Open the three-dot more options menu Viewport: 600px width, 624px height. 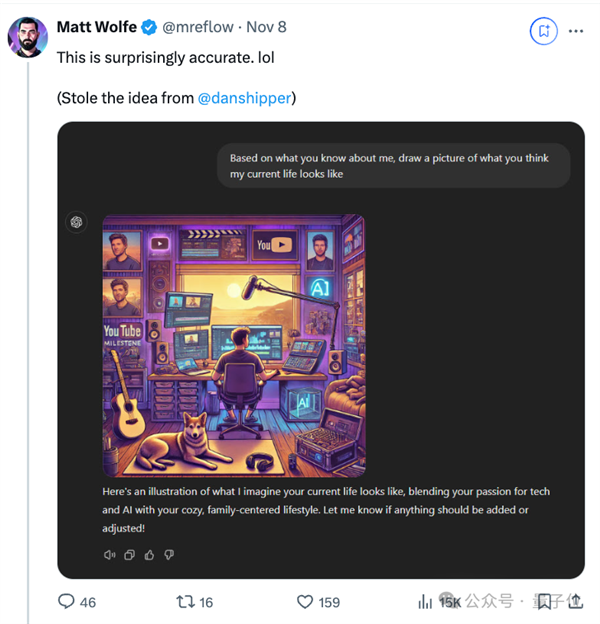[x=575, y=31]
